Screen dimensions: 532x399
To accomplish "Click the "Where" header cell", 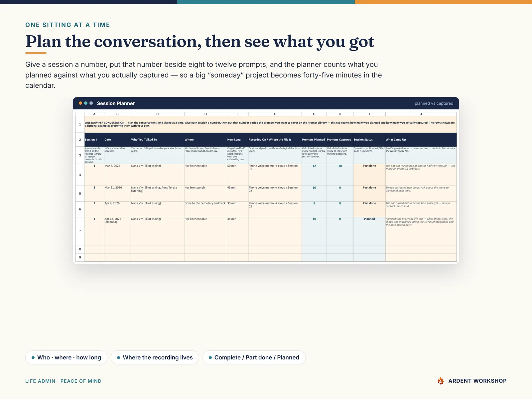I will click(x=205, y=140).
